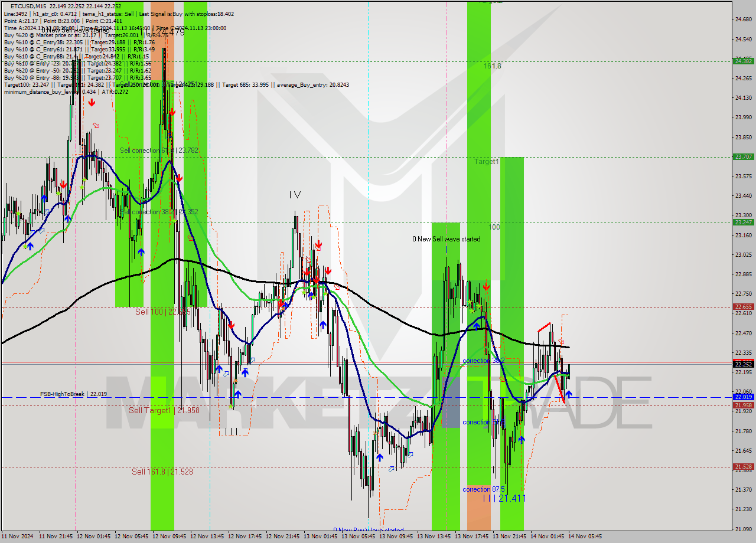Viewport: 756px width, 543px height.
Task: Click the 'Line:3492' info line
Action: 119,14
